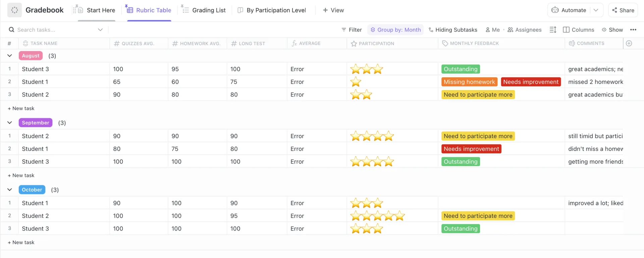
Task: Add a new task under September
Action: click(x=21, y=175)
